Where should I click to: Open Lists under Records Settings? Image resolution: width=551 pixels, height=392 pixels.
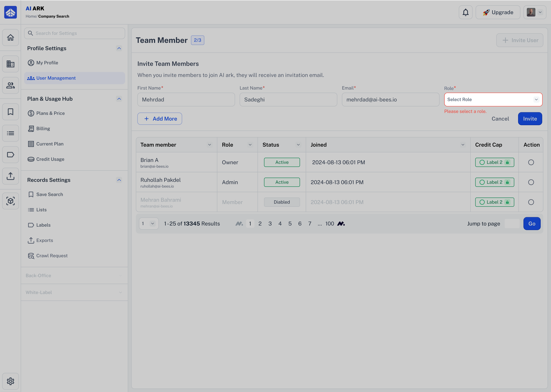(75, 210)
